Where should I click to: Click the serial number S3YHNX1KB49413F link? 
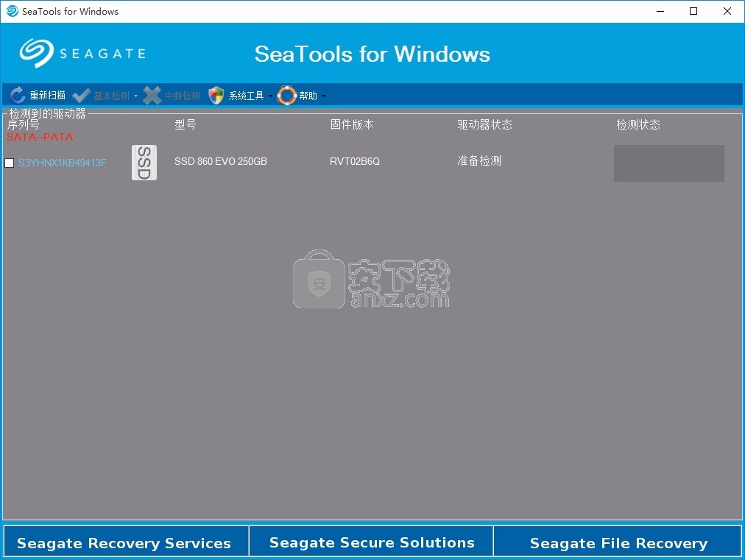(63, 163)
